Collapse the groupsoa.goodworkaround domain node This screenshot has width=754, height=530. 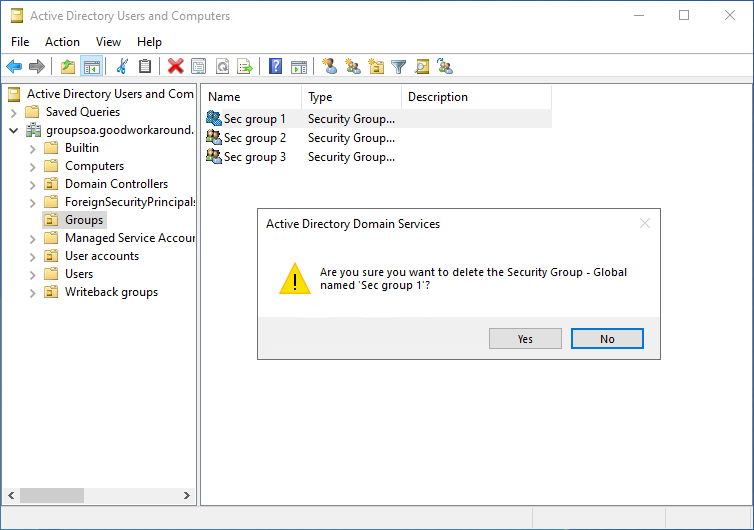click(x=14, y=130)
